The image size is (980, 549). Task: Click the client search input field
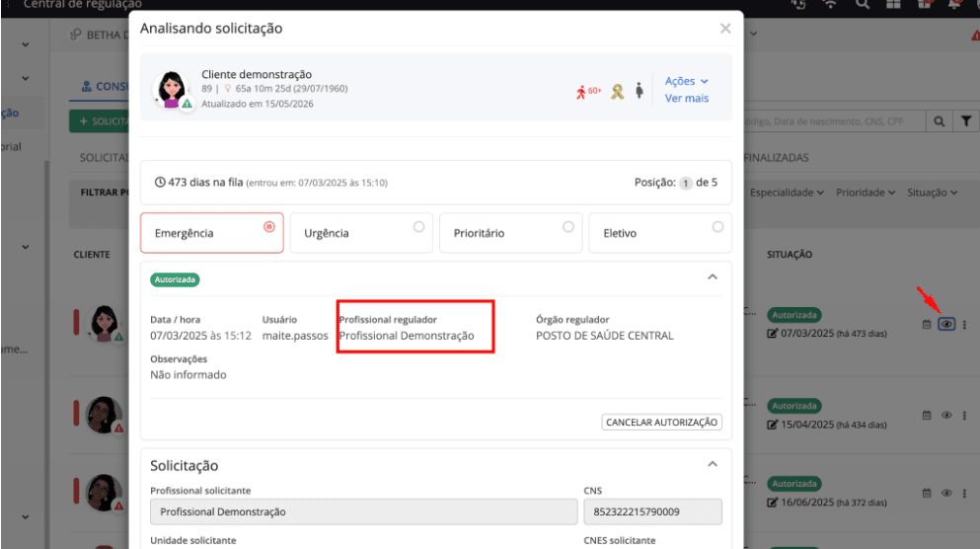point(834,121)
